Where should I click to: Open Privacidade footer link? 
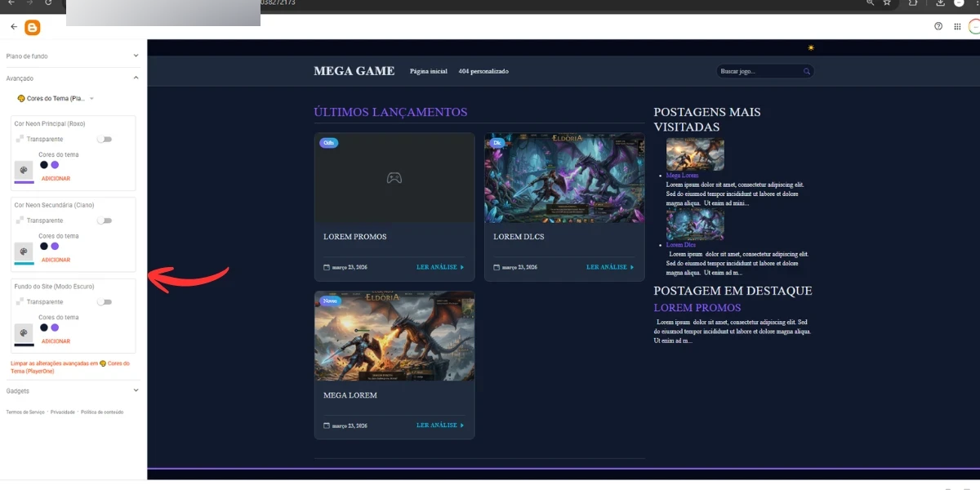(63, 412)
